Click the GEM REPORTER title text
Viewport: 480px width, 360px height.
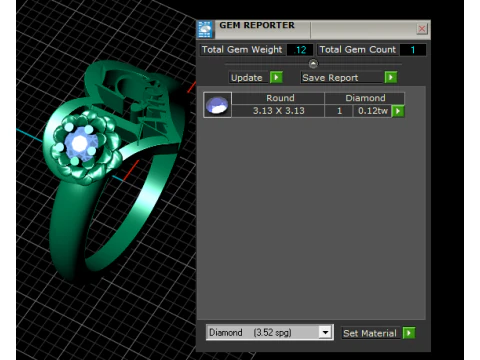click(257, 25)
